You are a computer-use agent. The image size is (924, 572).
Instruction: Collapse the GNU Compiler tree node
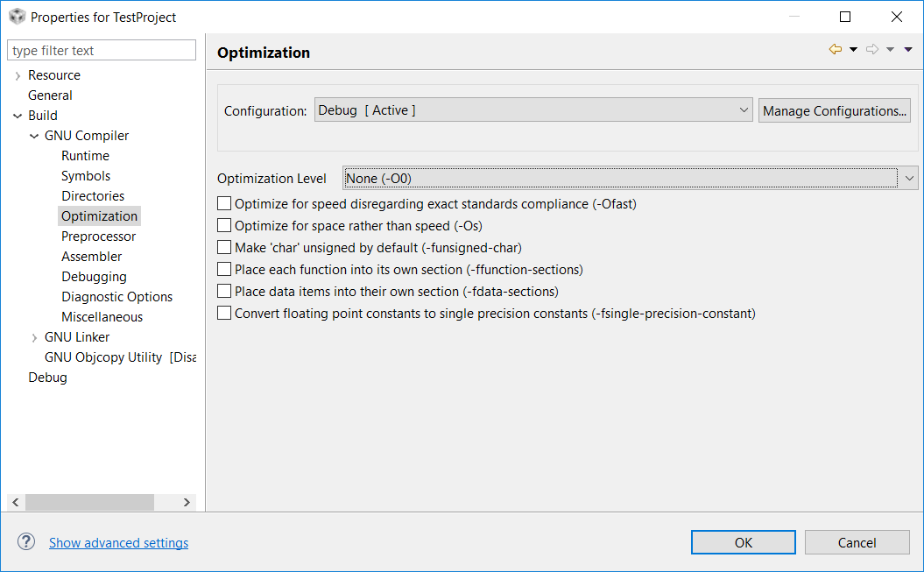(33, 135)
